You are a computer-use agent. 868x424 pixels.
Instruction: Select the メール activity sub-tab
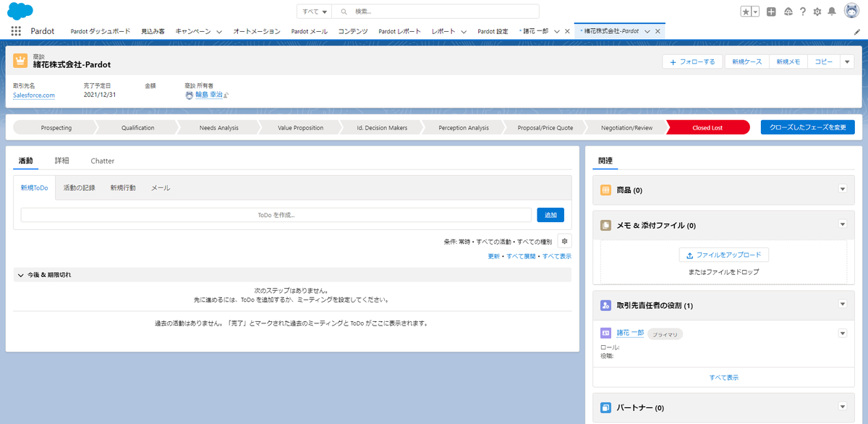coord(161,187)
